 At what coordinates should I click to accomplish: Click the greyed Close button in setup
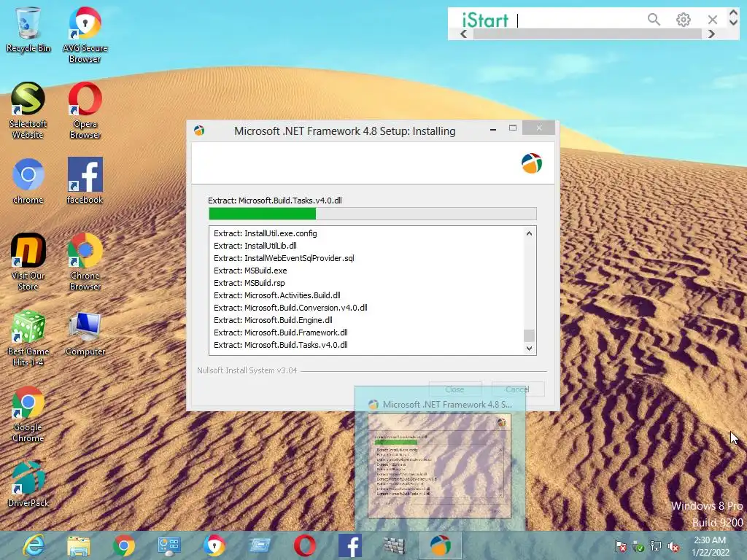[x=455, y=389]
